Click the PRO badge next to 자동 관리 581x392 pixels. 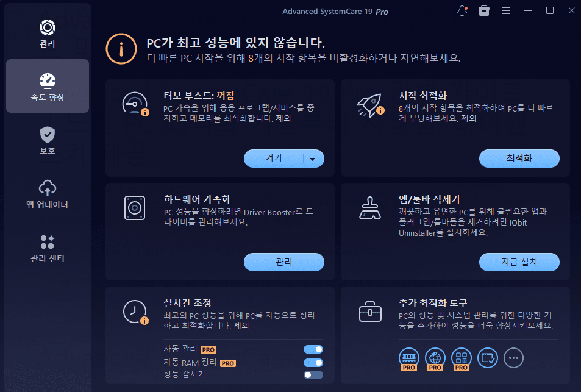click(x=209, y=350)
